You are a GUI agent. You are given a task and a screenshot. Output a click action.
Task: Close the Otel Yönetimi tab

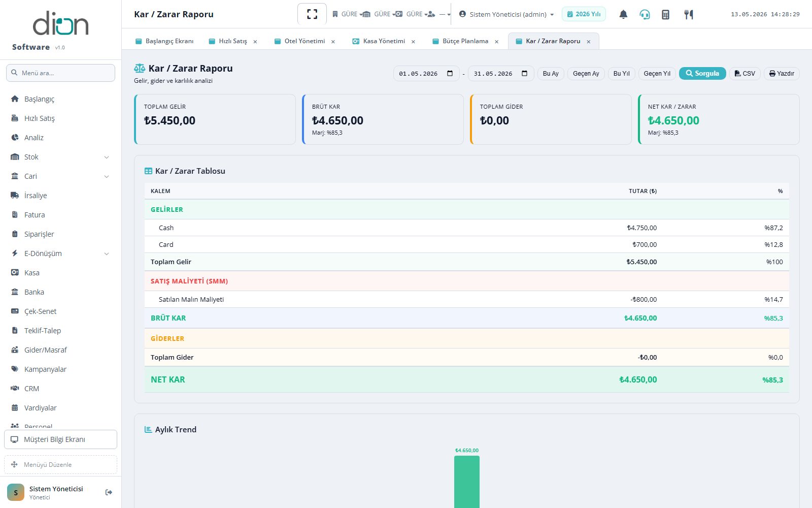click(x=333, y=42)
